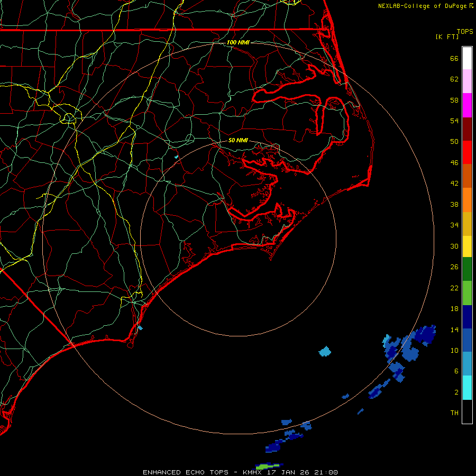Viewport: 476px width, 476px height.
Task: Click the magenta 58 legend swatch
Action: click(x=467, y=105)
